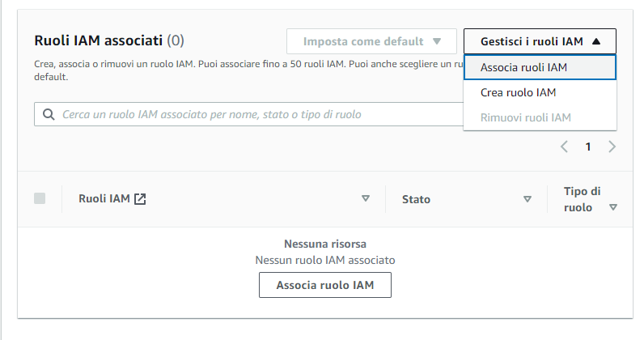
Task: Toggle the select-all checkbox in table header
Action: pos(40,198)
